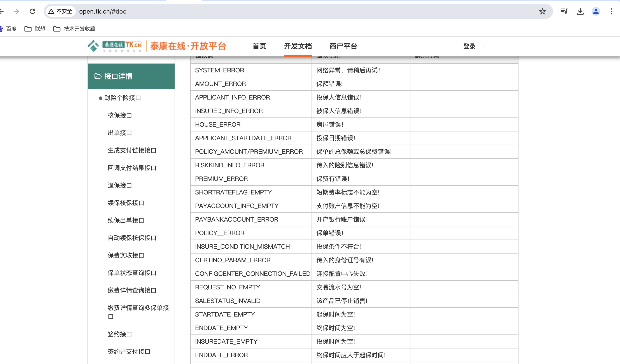Click the APPLICANT_INFO_ERROR code cell
This screenshot has height=364, width=620.
point(251,97)
